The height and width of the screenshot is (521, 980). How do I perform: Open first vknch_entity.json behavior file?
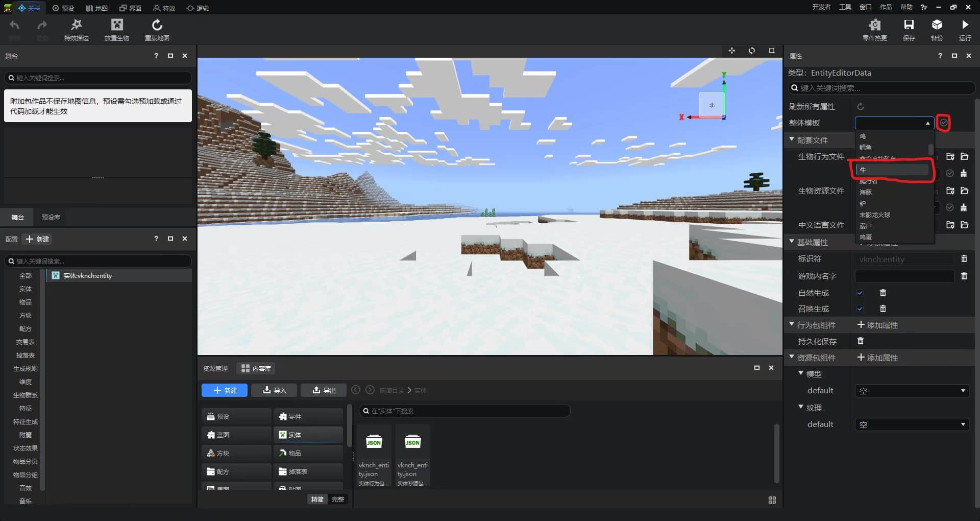pyautogui.click(x=374, y=456)
